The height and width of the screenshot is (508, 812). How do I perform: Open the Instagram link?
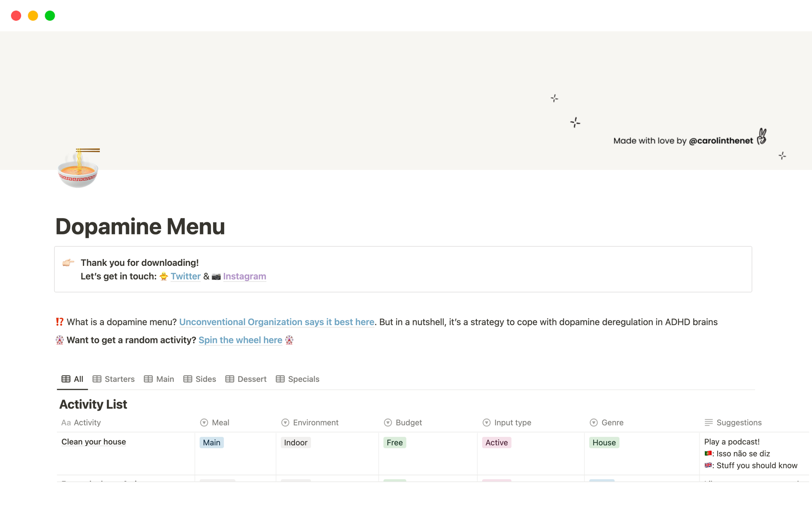[244, 276]
